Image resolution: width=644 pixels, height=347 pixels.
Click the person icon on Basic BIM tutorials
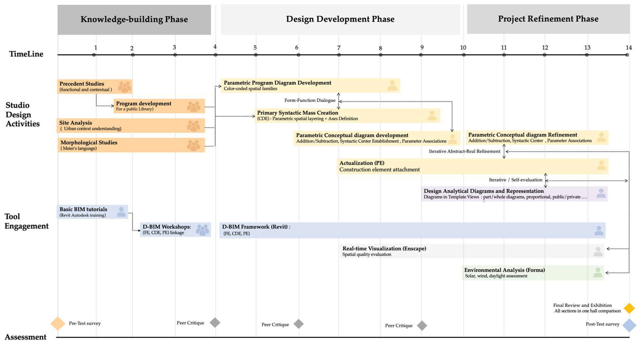point(121,212)
